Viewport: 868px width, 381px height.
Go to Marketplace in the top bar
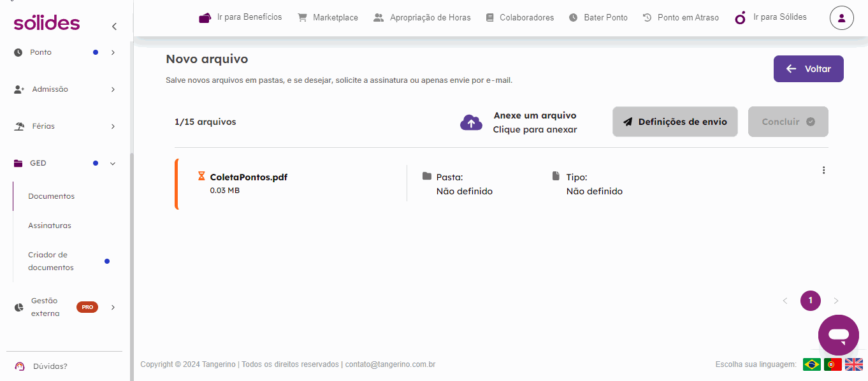click(x=328, y=18)
